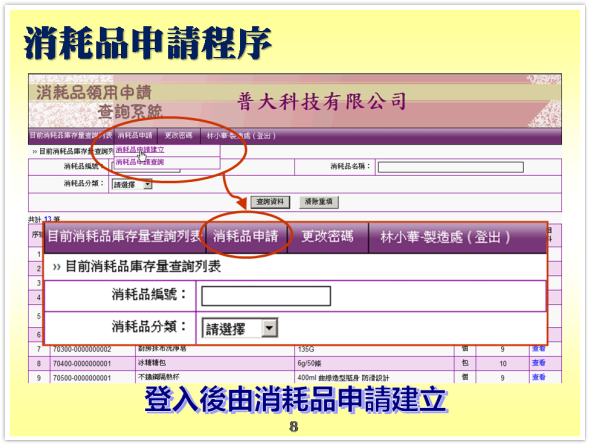
Task: Open 查看 link for row 70300-0000000002
Action: tap(538, 349)
